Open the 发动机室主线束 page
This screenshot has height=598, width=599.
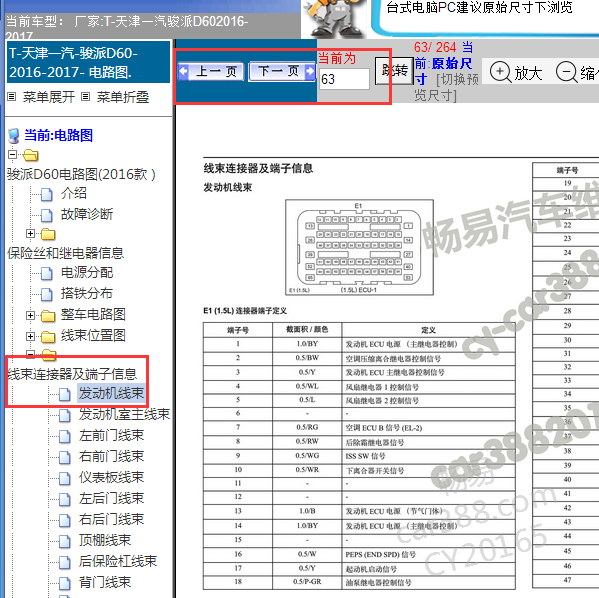click(124, 414)
